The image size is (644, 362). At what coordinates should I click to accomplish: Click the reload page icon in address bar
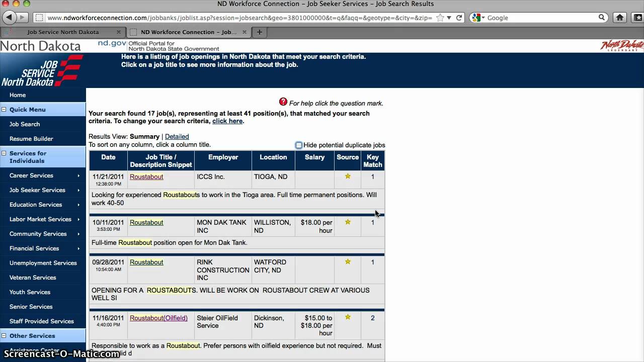click(x=459, y=18)
